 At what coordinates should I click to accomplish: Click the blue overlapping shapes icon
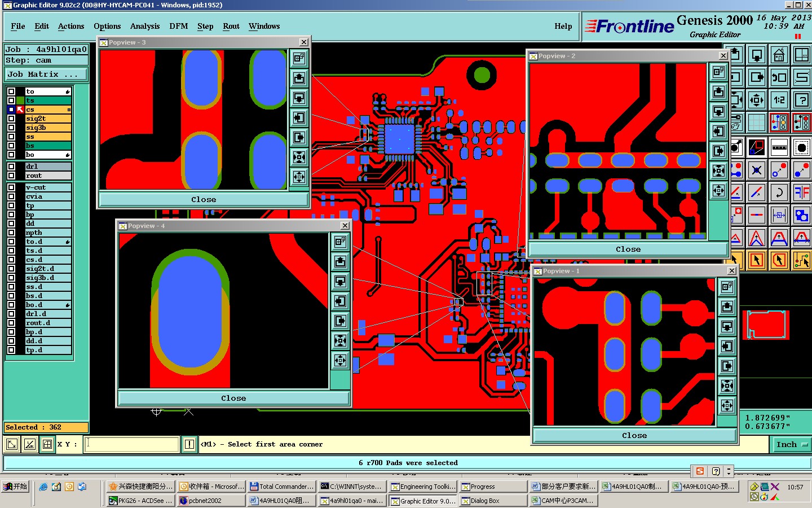(x=801, y=215)
